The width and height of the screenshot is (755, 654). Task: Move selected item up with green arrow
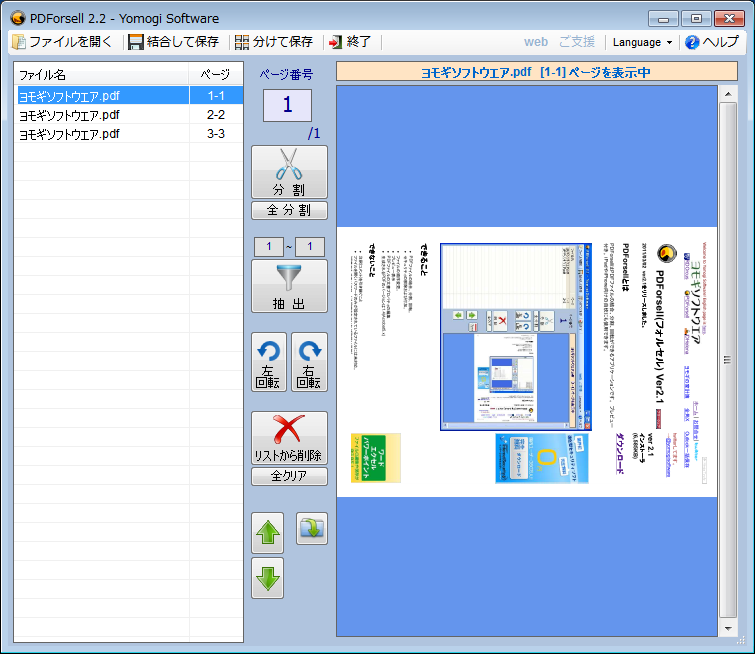pos(268,533)
